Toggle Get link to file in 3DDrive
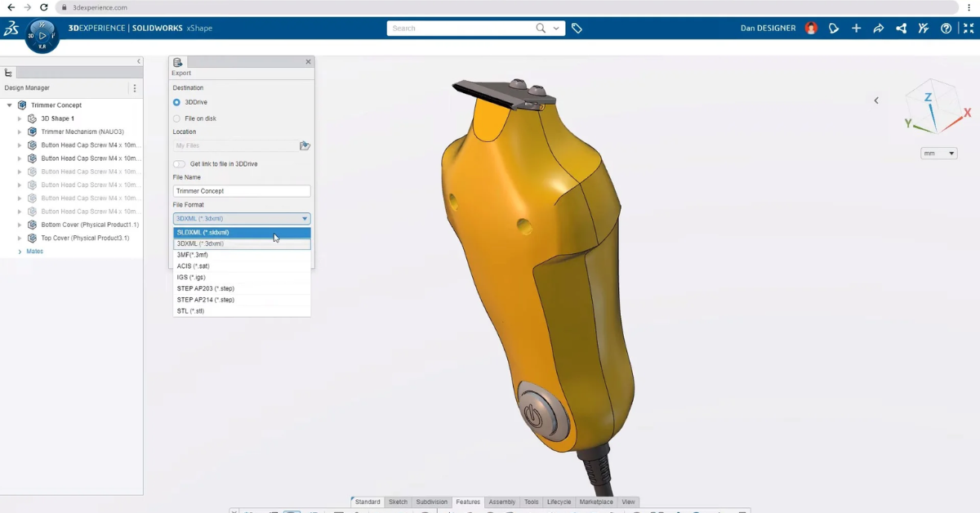The height and width of the screenshot is (513, 980). click(x=179, y=164)
